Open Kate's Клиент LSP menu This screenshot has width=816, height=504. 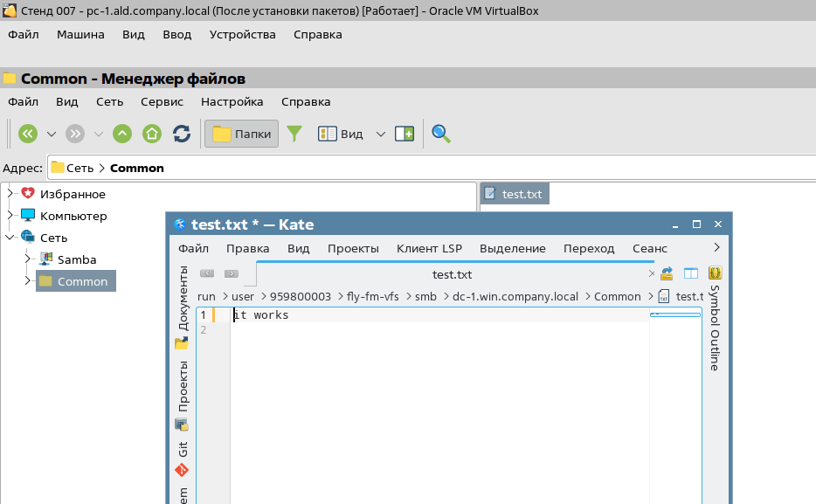pyautogui.click(x=429, y=249)
